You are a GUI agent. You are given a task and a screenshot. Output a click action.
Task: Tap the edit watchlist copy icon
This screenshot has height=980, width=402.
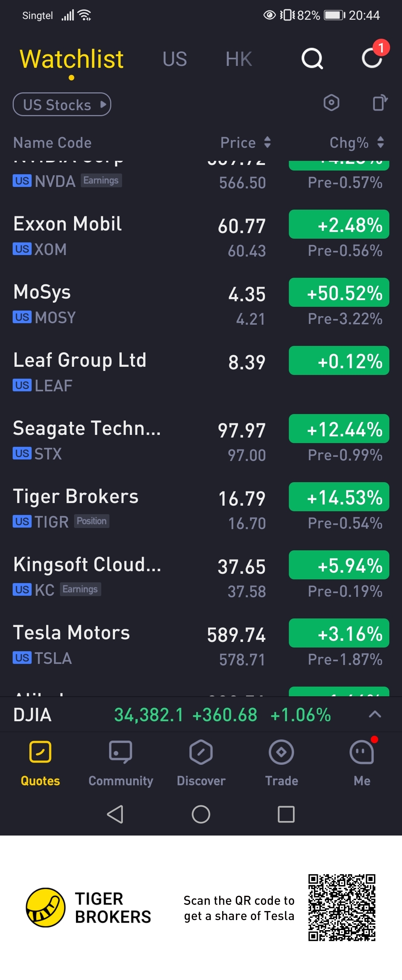coord(380,103)
